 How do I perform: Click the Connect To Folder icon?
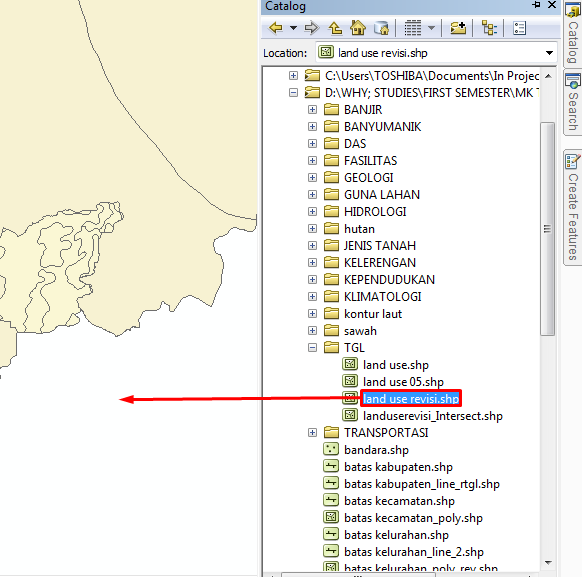[x=458, y=28]
